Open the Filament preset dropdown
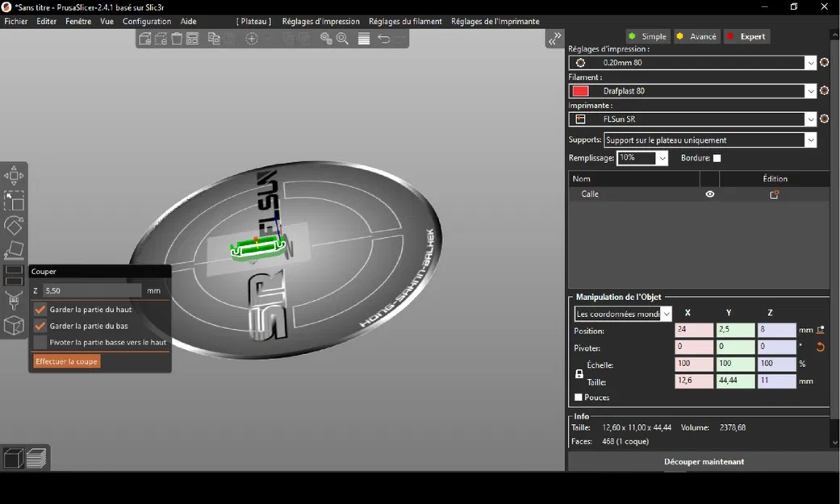The image size is (840, 504). [x=810, y=91]
